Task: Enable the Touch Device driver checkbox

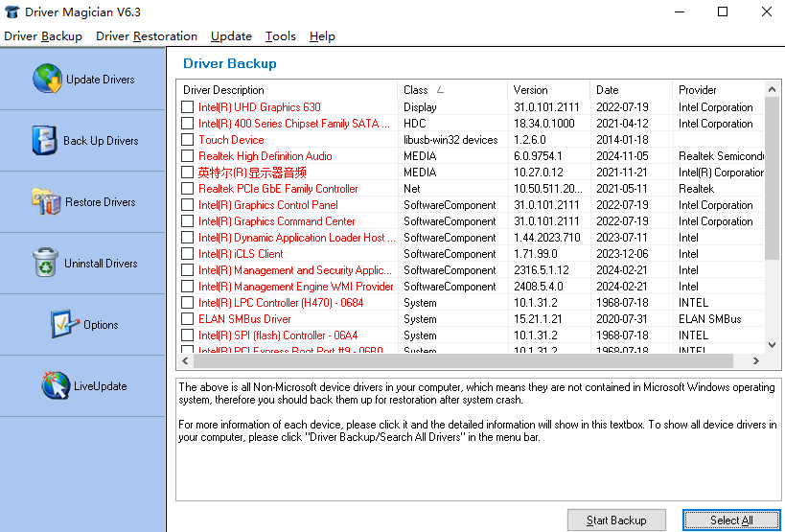Action: click(x=188, y=140)
